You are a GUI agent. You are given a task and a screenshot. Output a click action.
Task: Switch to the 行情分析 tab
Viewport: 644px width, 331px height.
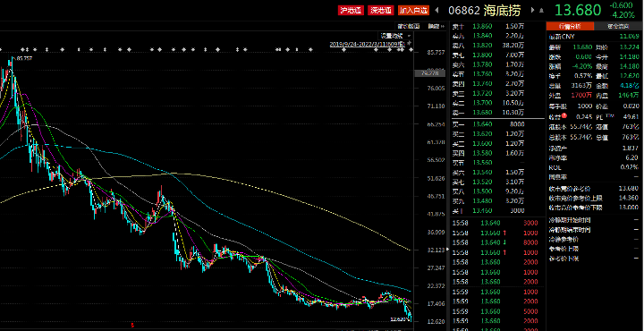pyautogui.click(x=570, y=26)
